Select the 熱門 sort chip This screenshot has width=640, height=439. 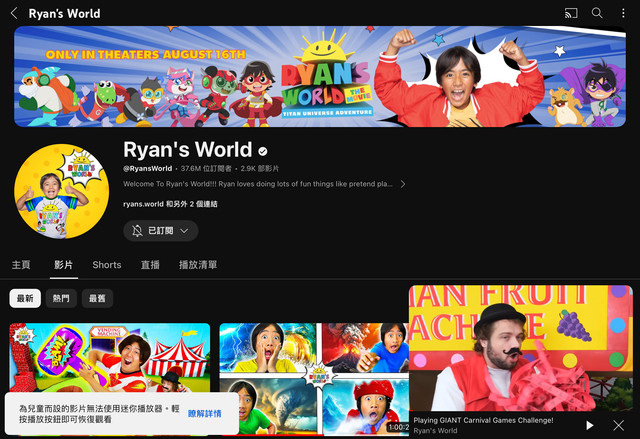click(61, 298)
